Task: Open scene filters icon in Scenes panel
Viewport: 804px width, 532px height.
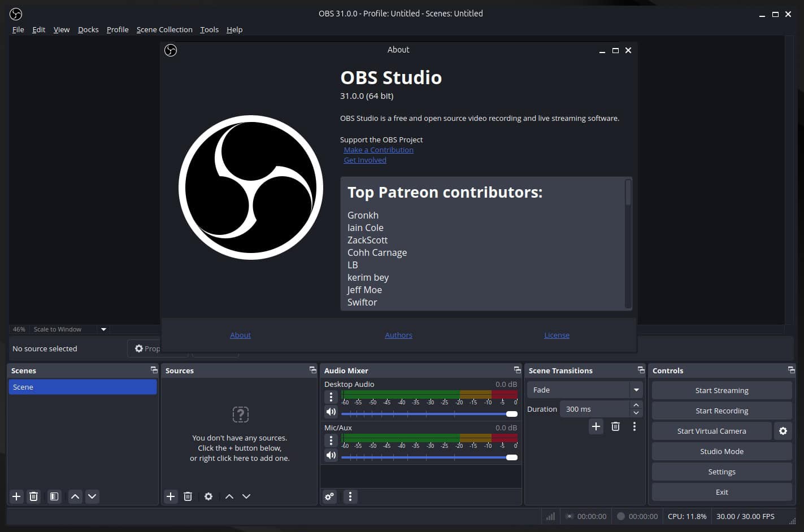Action: click(54, 496)
